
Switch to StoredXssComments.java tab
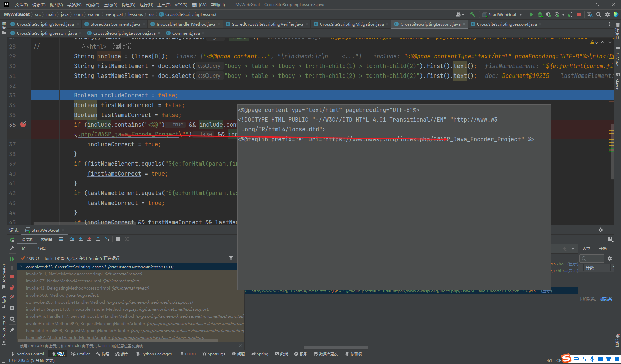[x=115, y=24]
